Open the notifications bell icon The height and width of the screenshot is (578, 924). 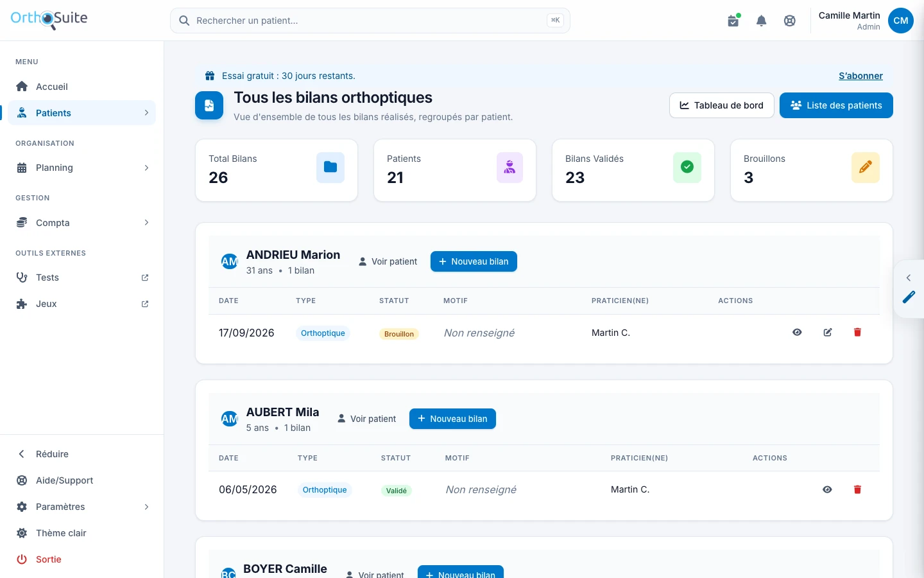point(762,21)
